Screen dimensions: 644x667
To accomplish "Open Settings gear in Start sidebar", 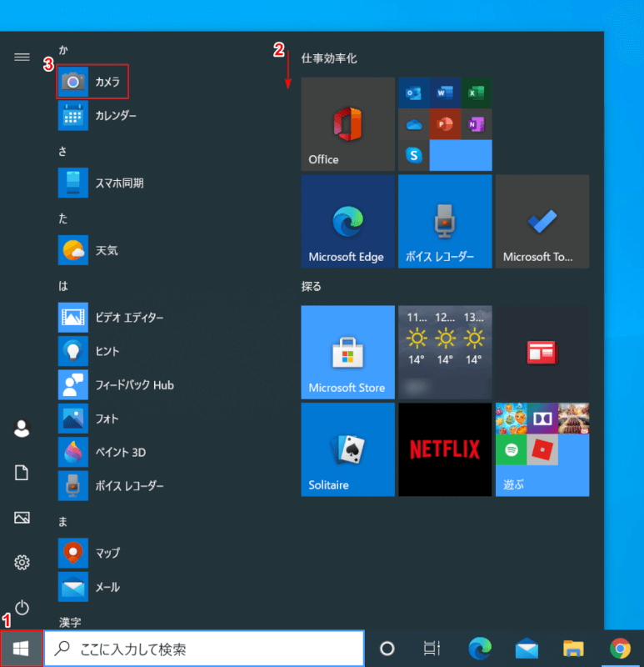I will (x=22, y=563).
